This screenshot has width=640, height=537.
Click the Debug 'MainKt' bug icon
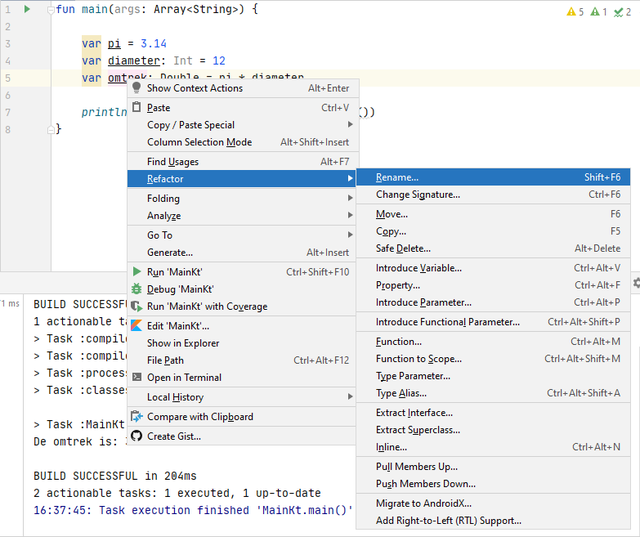(x=137, y=289)
